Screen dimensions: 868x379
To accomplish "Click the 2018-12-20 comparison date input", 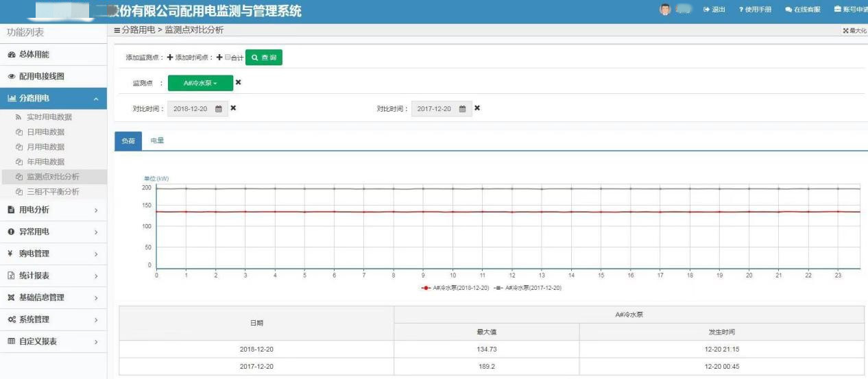I will (191, 109).
